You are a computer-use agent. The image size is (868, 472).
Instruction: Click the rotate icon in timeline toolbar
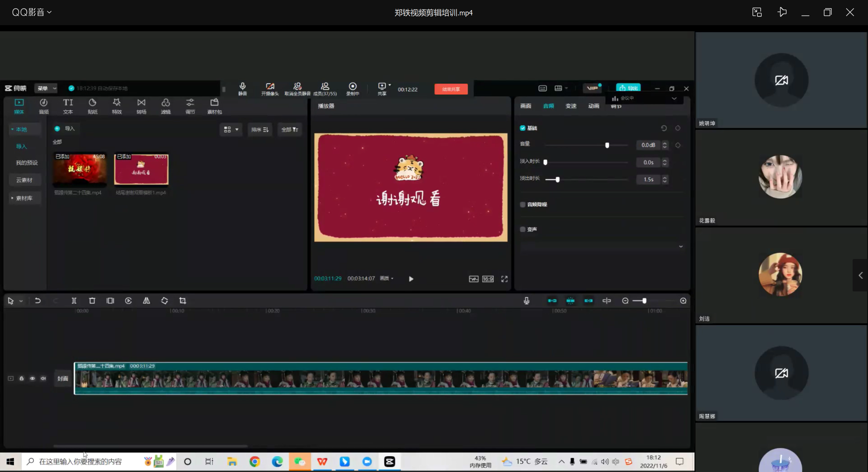point(165,301)
